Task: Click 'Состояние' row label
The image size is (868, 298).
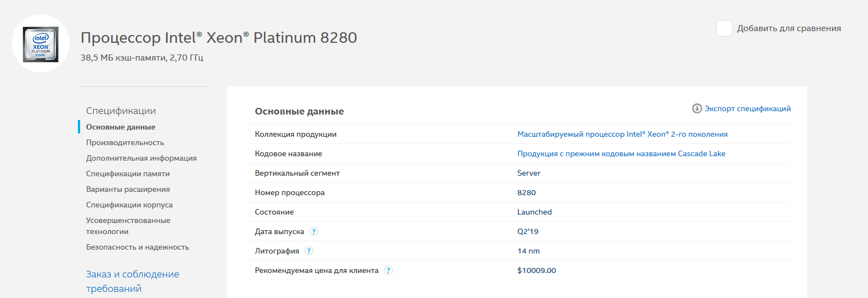Action: tap(274, 212)
